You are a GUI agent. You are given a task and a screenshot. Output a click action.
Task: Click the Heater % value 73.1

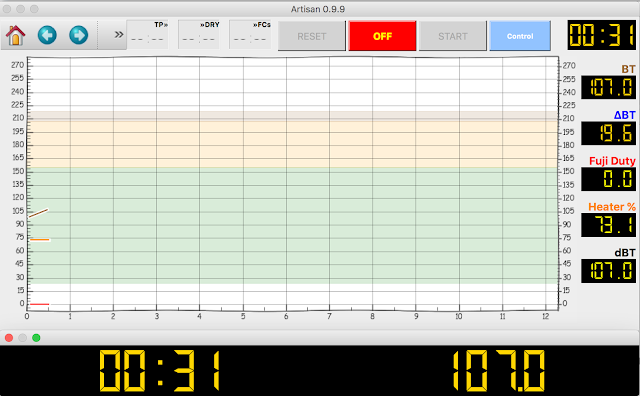tap(609, 225)
